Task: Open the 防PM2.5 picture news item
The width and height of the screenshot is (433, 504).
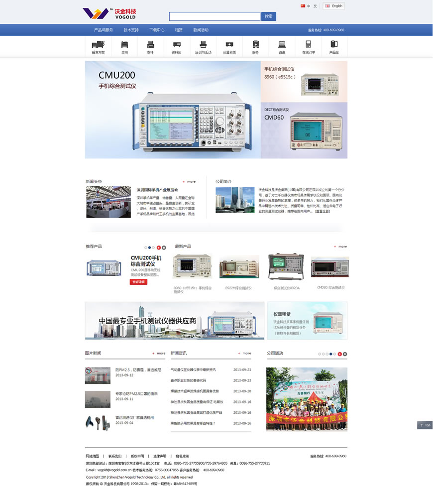Action: pos(138,370)
